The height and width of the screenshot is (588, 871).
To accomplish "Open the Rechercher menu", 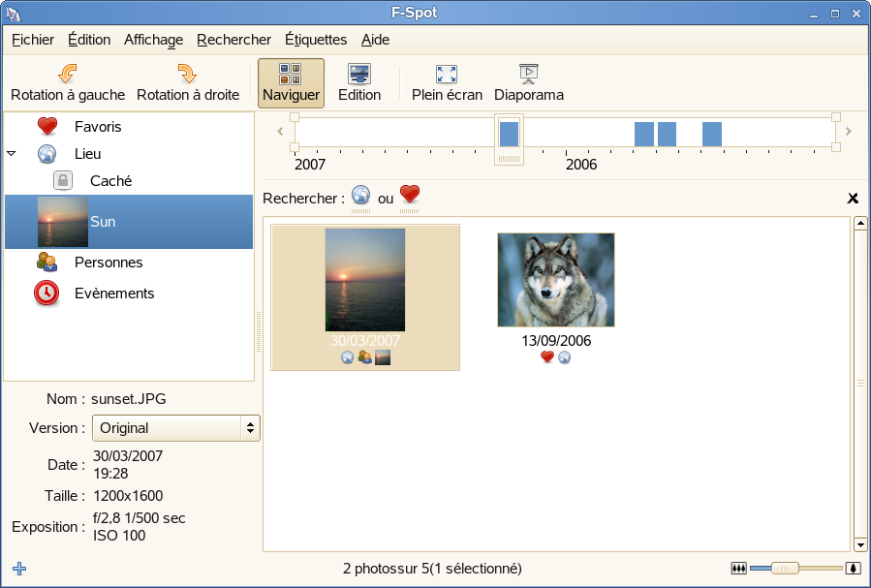I will (x=233, y=40).
